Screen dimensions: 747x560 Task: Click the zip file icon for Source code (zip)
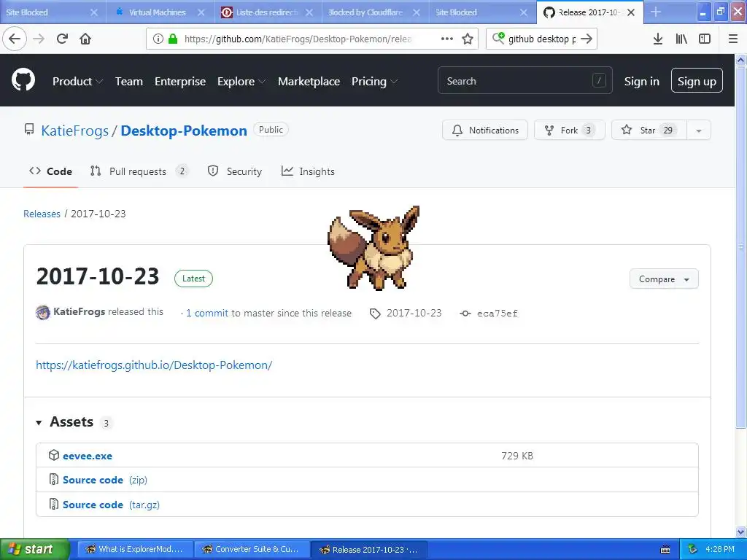54,479
